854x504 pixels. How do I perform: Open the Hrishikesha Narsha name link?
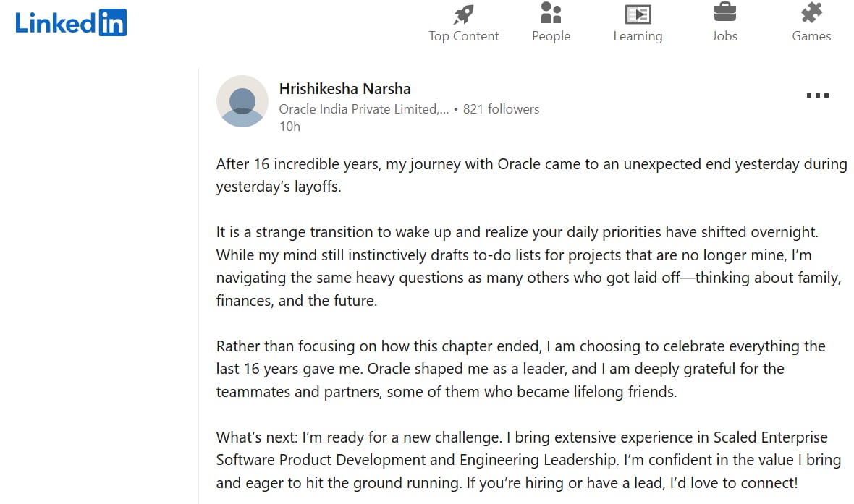point(344,89)
